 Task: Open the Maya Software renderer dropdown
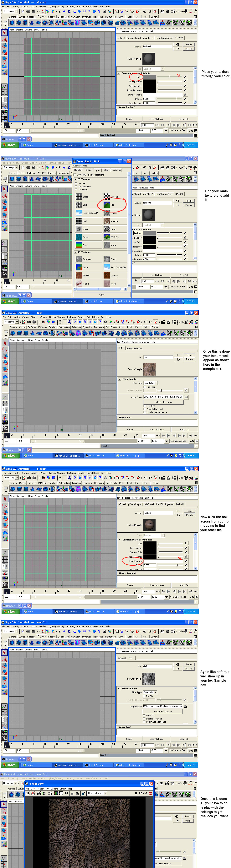pyautogui.click(x=105, y=793)
